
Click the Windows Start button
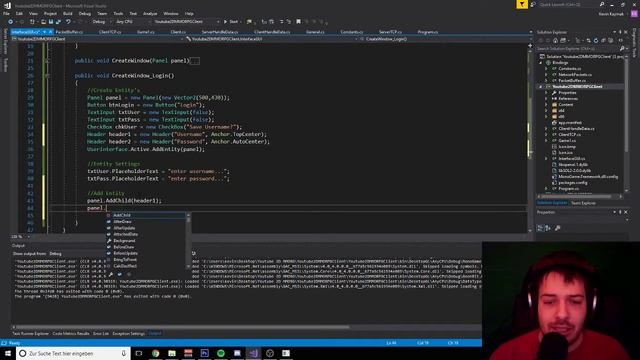(x=8, y=353)
